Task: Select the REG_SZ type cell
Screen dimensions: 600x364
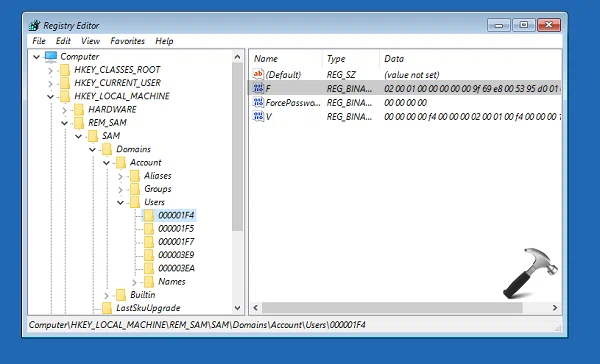Action: [x=341, y=74]
